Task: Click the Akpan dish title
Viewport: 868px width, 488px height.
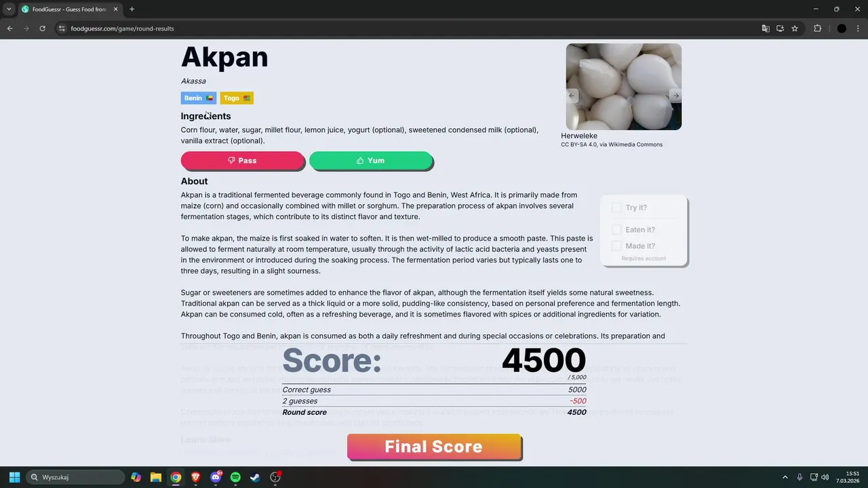Action: point(224,57)
